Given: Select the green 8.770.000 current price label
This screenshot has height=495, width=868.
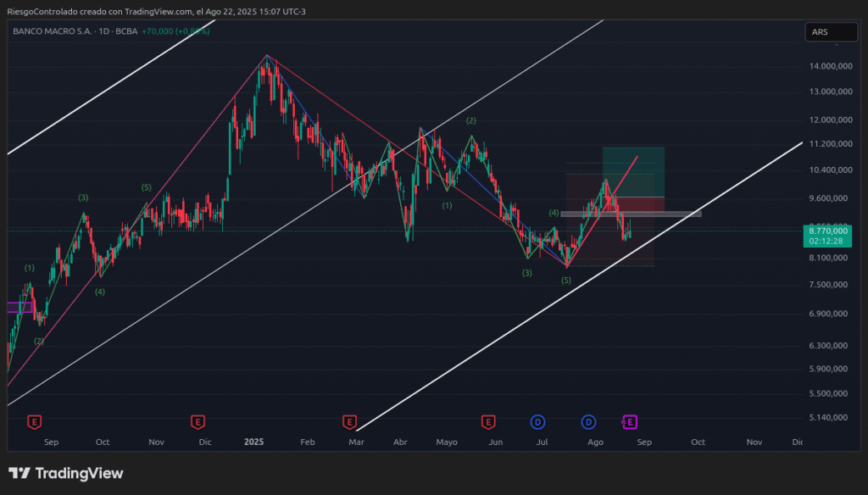Looking at the screenshot, I should point(828,231).
